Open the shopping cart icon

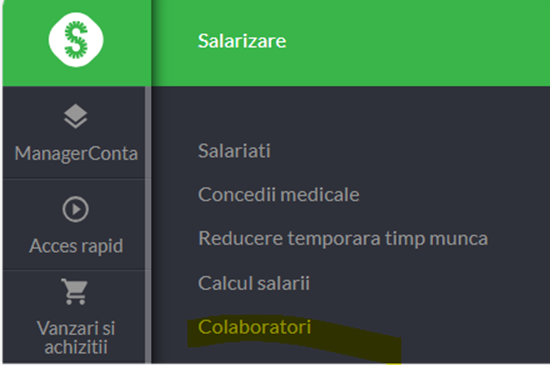pyautogui.click(x=74, y=291)
